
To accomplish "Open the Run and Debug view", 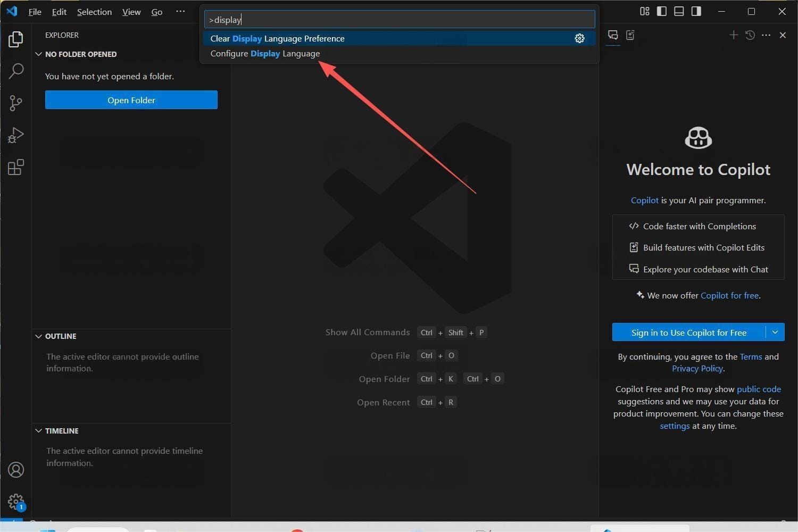I will coord(16,135).
